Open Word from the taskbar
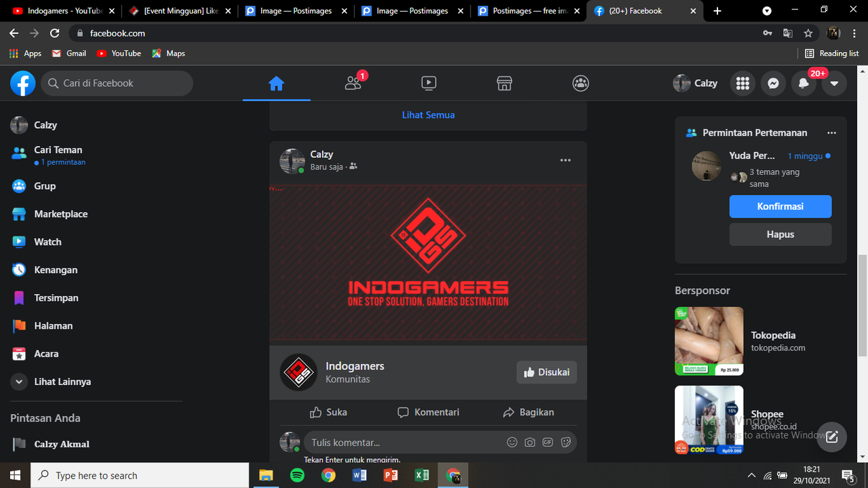Viewport: 868px width, 488px height. (359, 476)
